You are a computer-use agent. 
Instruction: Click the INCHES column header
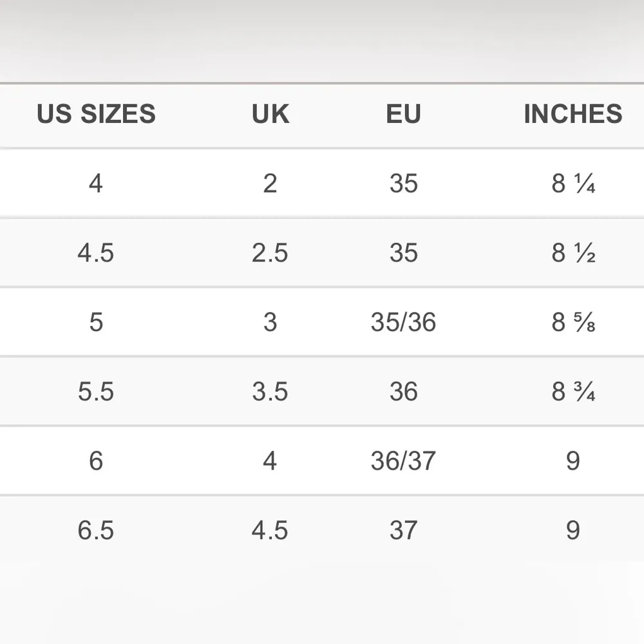coord(573,114)
